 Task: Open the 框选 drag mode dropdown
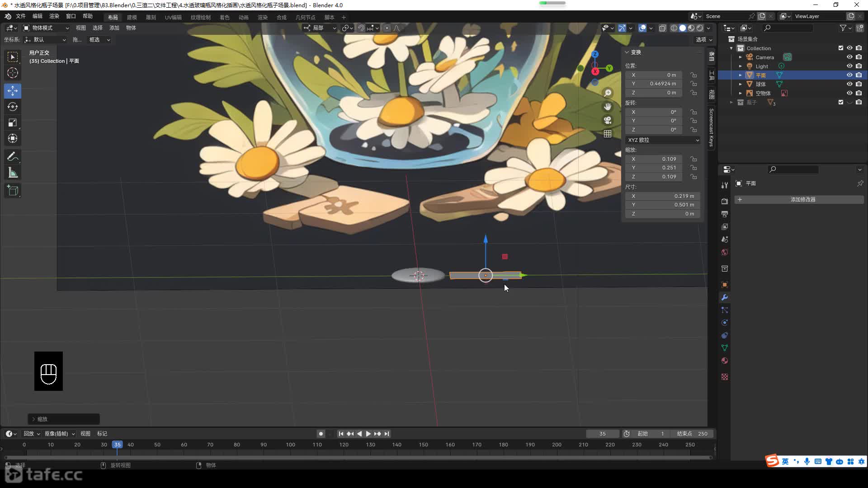(x=99, y=40)
